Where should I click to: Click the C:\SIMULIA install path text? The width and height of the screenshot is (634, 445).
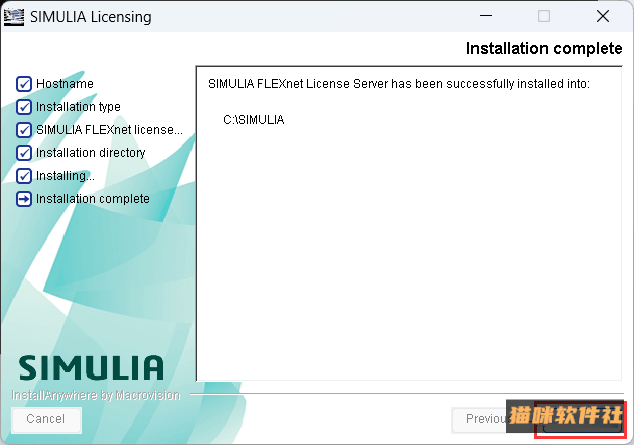click(x=254, y=120)
